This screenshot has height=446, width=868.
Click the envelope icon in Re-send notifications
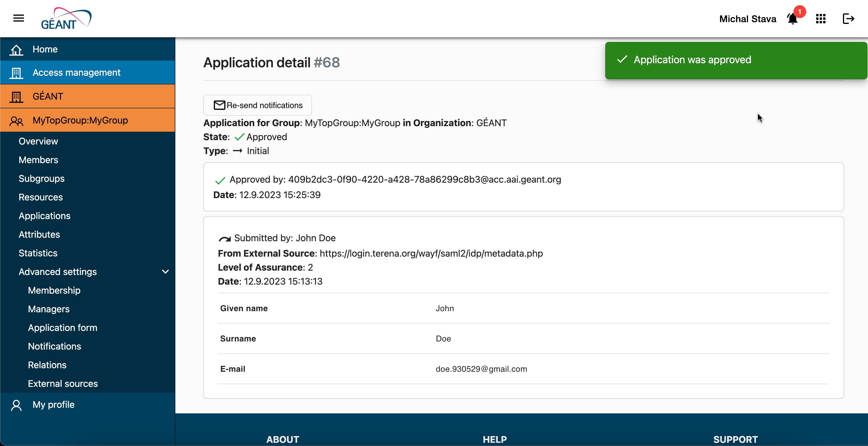(219, 105)
